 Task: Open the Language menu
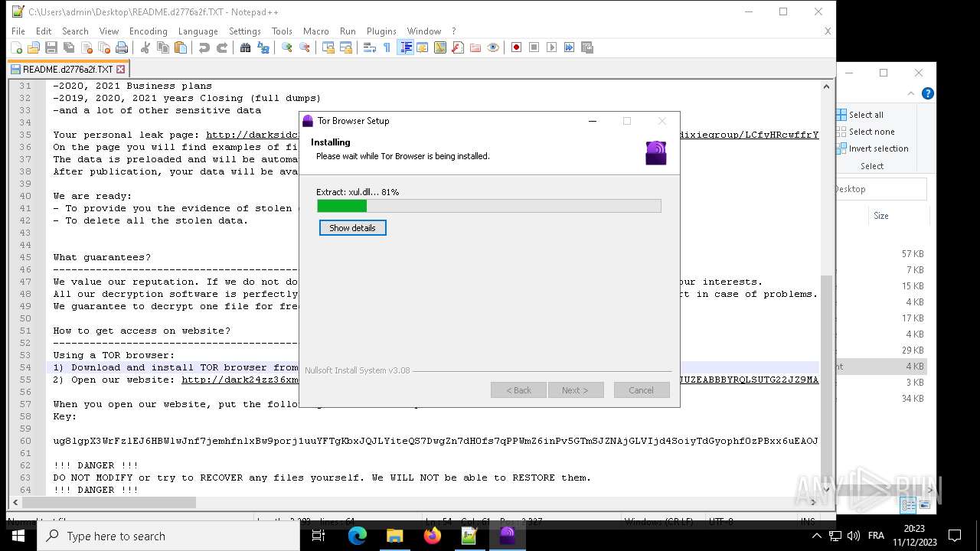pyautogui.click(x=198, y=31)
